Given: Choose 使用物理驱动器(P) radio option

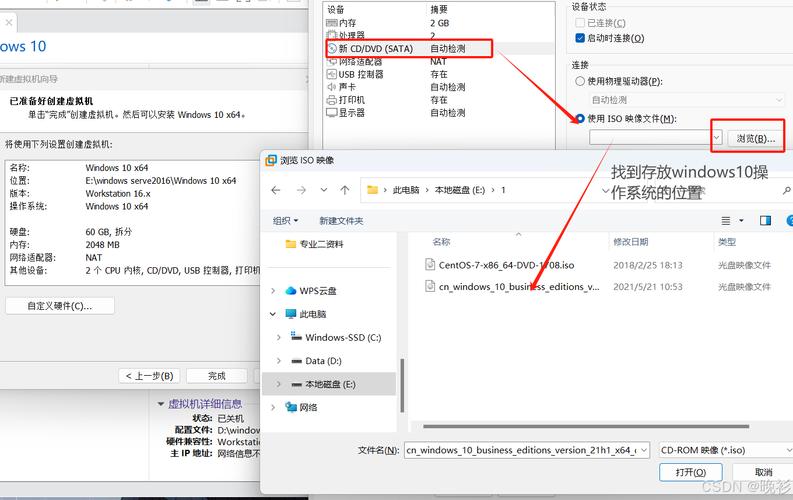Looking at the screenshot, I should click(x=580, y=81).
